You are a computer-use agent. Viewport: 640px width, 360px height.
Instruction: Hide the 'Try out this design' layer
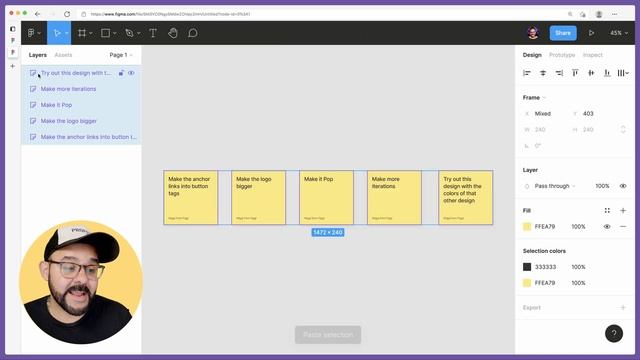131,73
